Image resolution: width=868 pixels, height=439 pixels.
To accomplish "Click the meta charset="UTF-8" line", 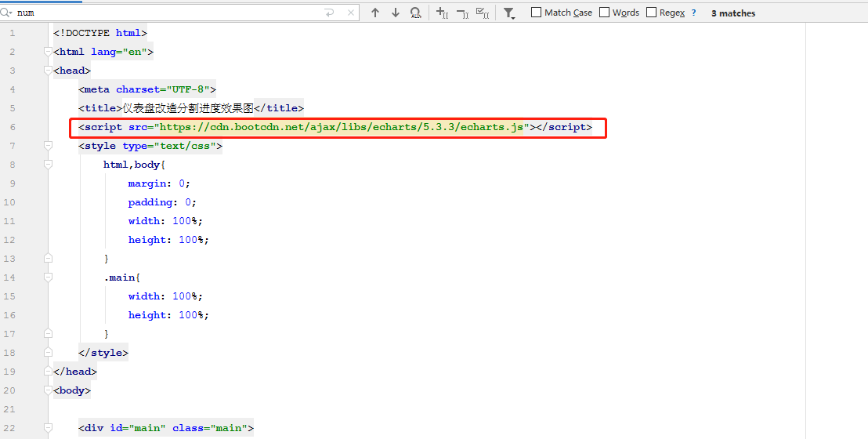I will click(x=147, y=89).
